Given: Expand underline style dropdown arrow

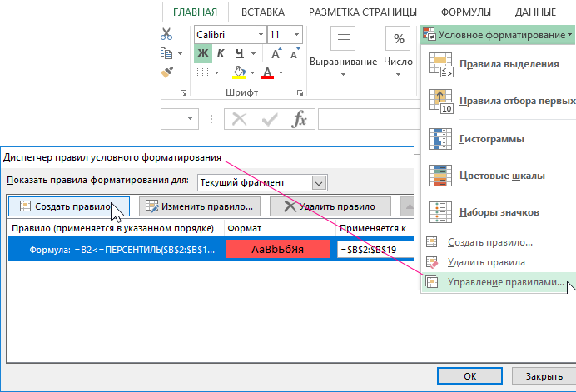Looking at the screenshot, I should coord(254,53).
